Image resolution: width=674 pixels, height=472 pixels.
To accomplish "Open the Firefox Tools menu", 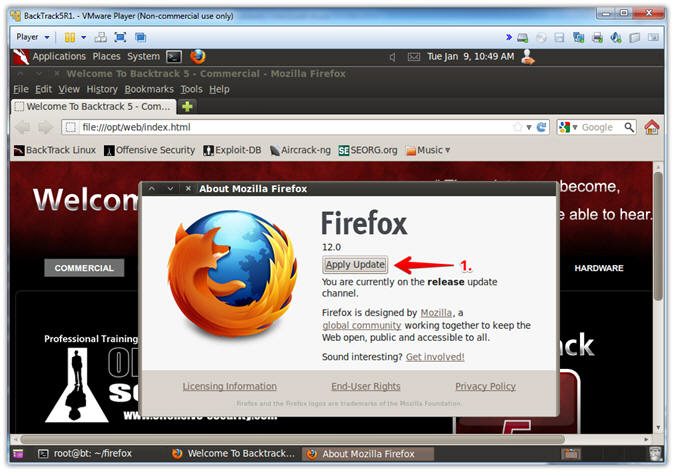I will tap(191, 89).
